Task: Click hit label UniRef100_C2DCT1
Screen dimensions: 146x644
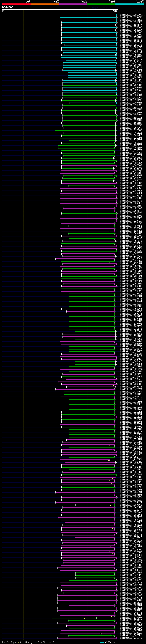Action: tap(131, 201)
